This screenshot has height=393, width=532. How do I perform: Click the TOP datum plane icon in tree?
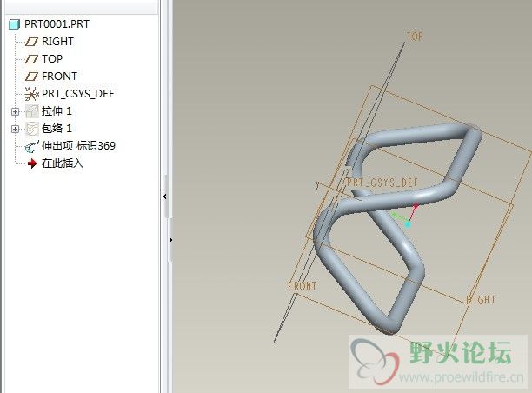point(31,59)
